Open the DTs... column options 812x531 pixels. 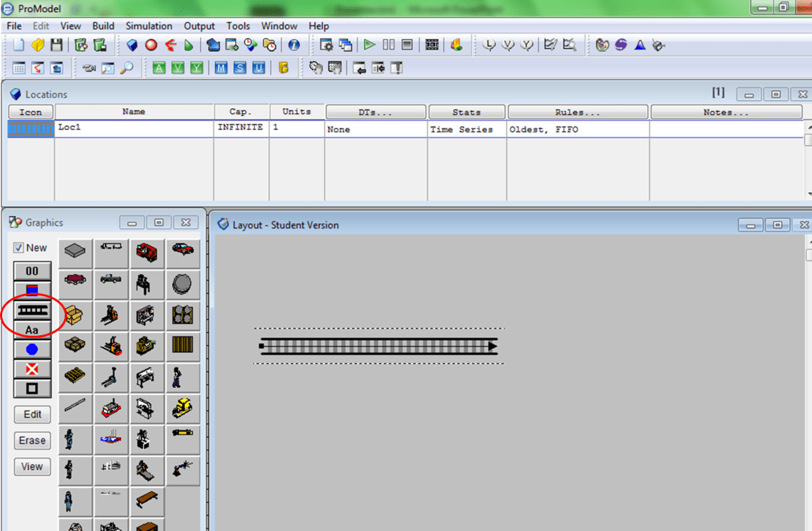coord(375,112)
